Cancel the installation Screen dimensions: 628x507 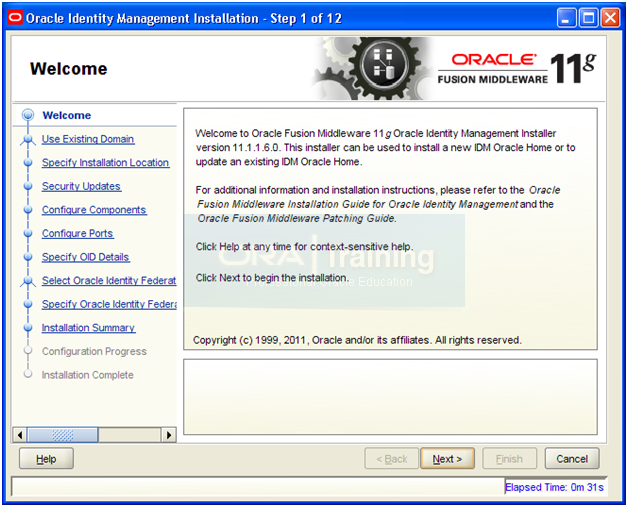(x=572, y=459)
